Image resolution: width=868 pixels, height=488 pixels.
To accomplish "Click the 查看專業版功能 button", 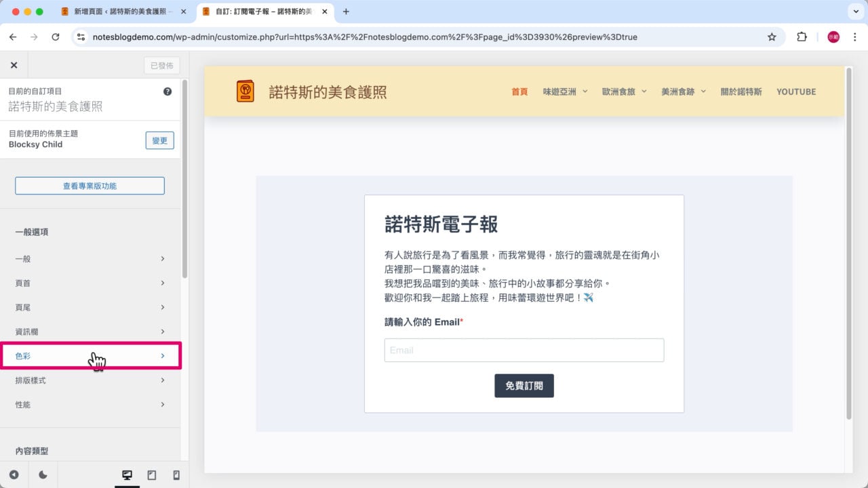I will (x=90, y=185).
